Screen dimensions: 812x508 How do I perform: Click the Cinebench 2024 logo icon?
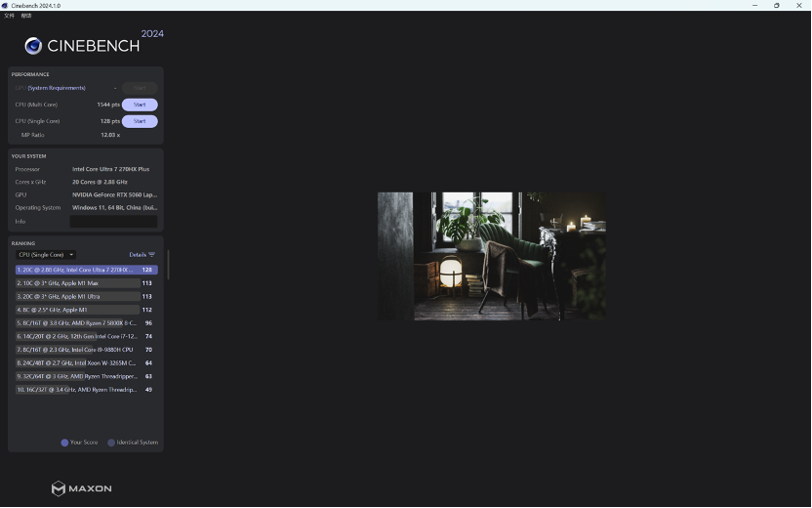pyautogui.click(x=33, y=46)
